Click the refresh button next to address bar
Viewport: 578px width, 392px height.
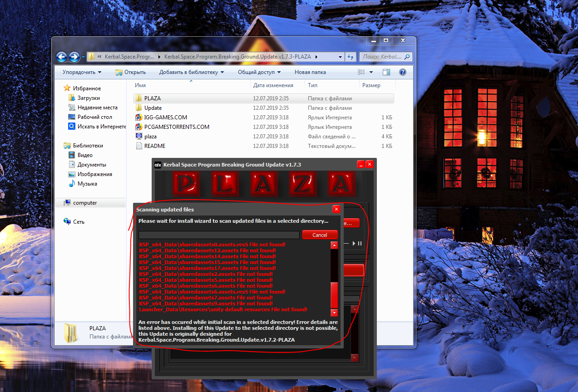350,57
